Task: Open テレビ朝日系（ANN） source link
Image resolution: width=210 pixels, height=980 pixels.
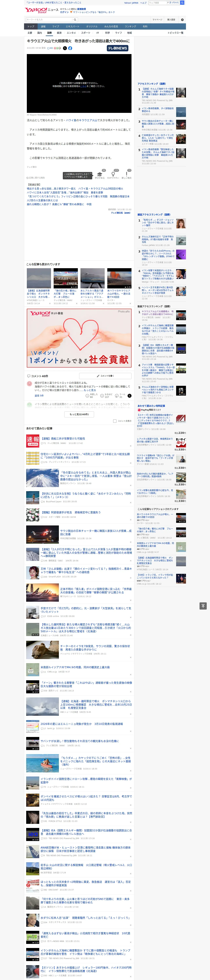Action: coord(121,213)
